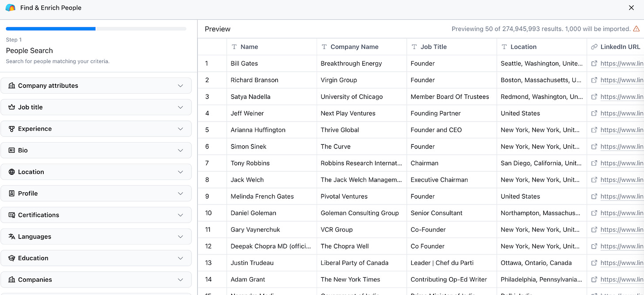Click the "Executive Chairman" job title cell
This screenshot has height=295, width=644.
click(452, 180)
